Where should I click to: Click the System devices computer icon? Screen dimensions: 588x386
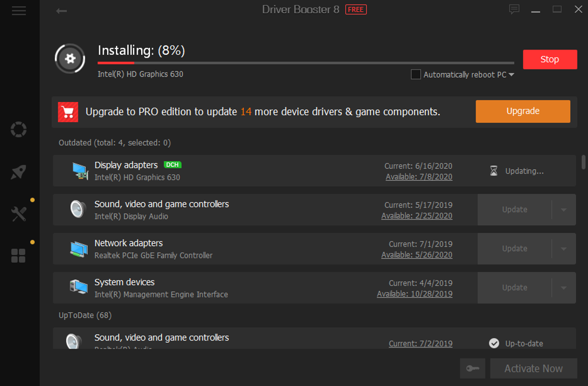pos(79,287)
